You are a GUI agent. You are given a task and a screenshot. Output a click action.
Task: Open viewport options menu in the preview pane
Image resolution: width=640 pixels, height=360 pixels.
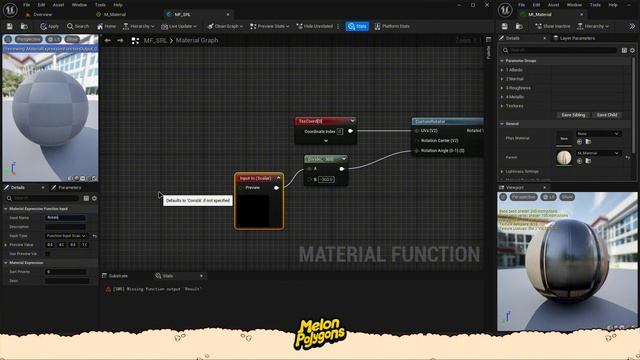click(8, 39)
